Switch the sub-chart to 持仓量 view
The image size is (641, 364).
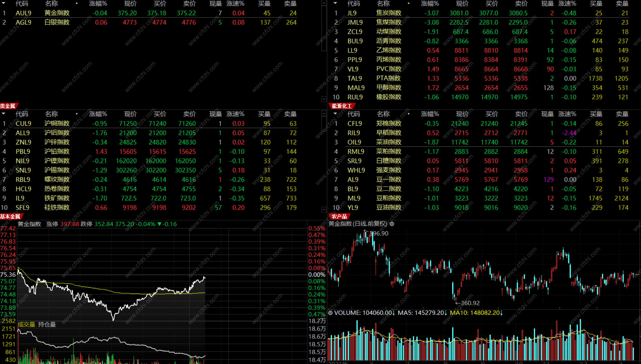pyautogui.click(x=47, y=324)
